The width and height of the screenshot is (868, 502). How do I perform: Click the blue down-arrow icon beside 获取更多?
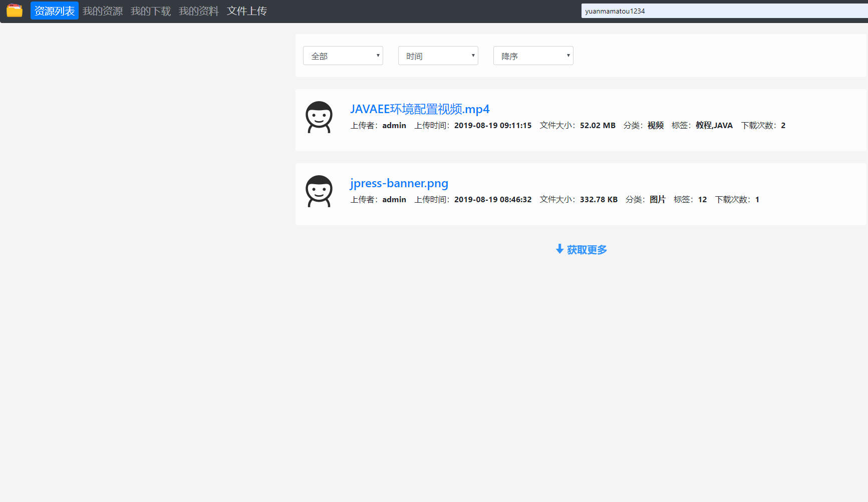click(x=559, y=249)
